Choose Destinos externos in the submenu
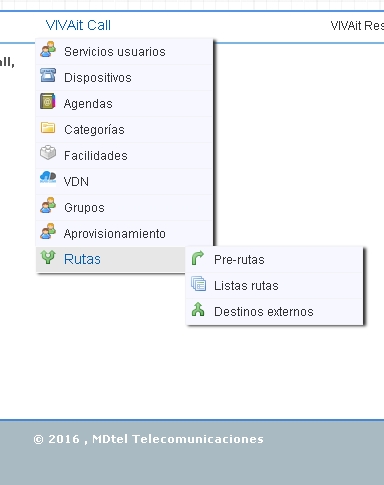 [x=274, y=312]
